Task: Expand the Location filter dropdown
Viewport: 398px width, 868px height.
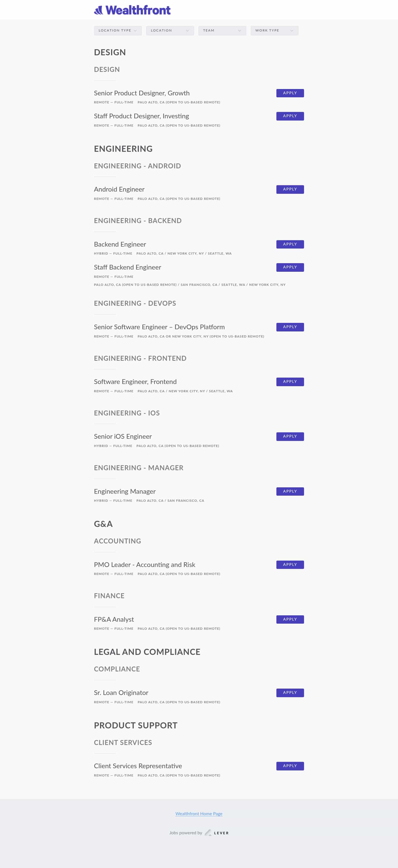Action: point(170,31)
